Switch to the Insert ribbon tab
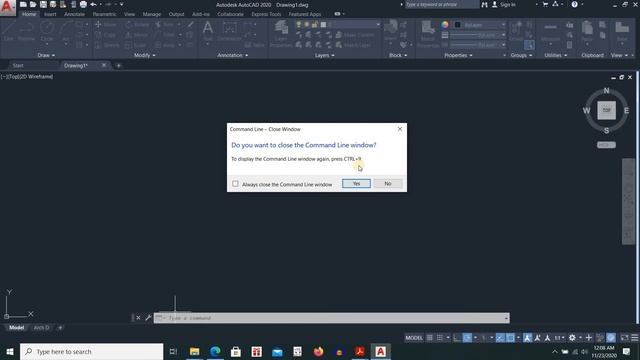Viewport: 640px width, 360px height. [x=50, y=14]
